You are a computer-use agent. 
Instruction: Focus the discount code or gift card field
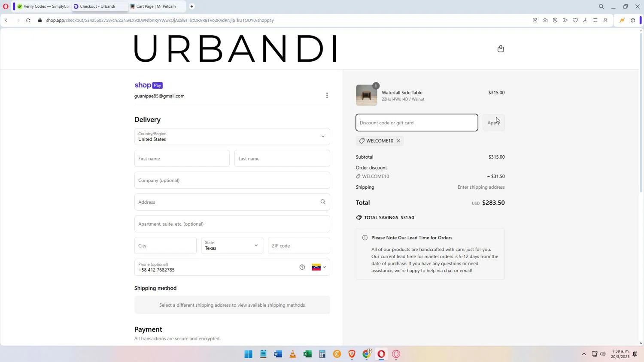tap(417, 123)
